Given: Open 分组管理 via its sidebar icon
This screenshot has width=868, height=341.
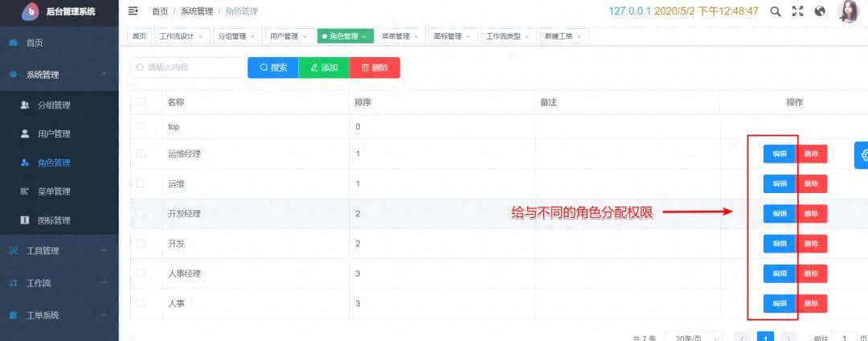Looking at the screenshot, I should click(x=24, y=105).
